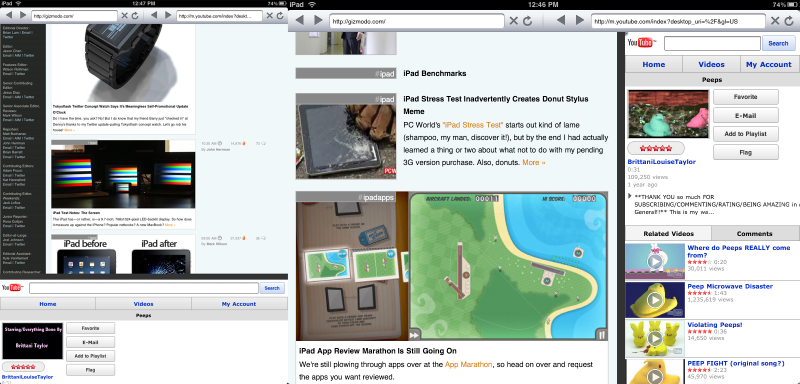Viewport: 800px width, 384px height.
Task: Reload the right YouTube mobile page
Action: 789,21
